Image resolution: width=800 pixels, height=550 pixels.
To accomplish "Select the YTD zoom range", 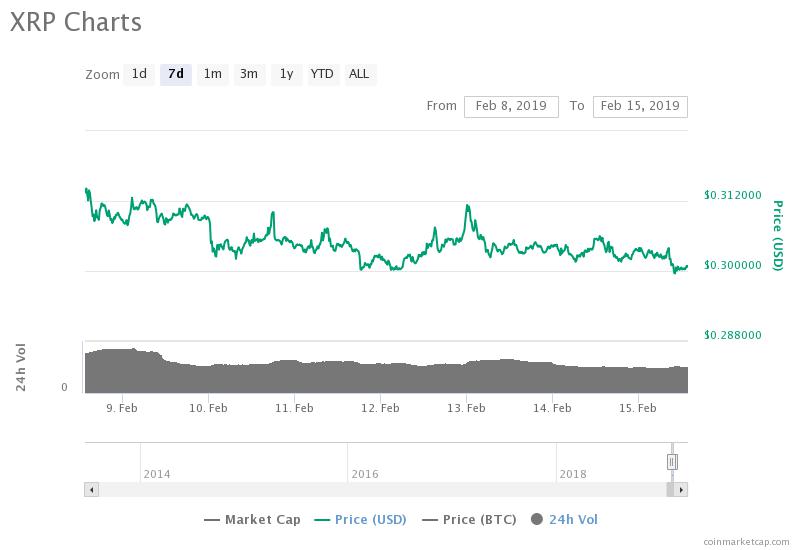I will [x=322, y=74].
